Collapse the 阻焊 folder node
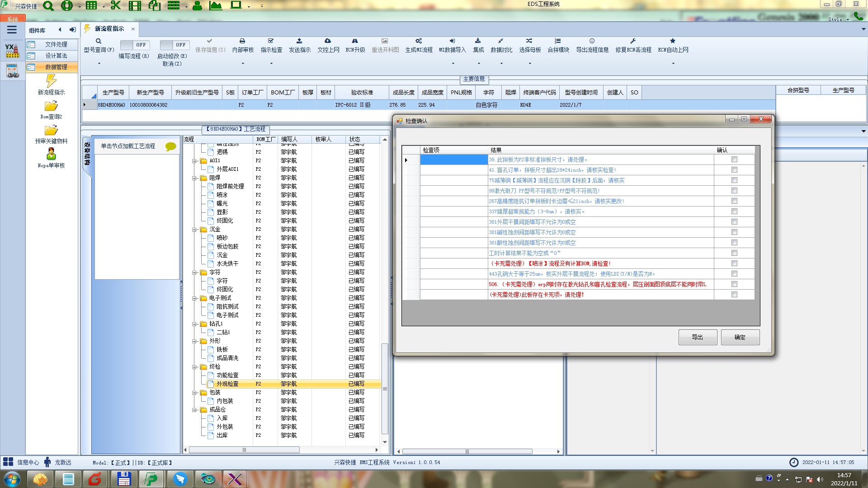 click(x=194, y=178)
